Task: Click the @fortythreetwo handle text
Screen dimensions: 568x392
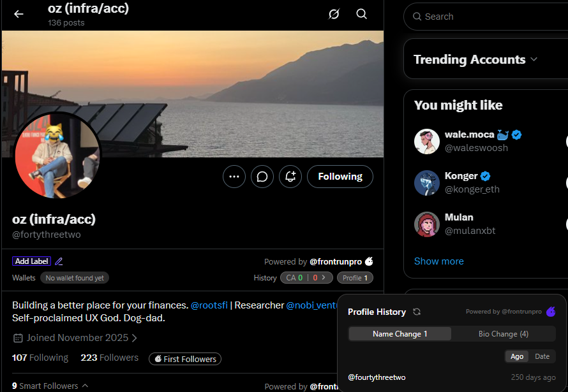Action: 47,235
